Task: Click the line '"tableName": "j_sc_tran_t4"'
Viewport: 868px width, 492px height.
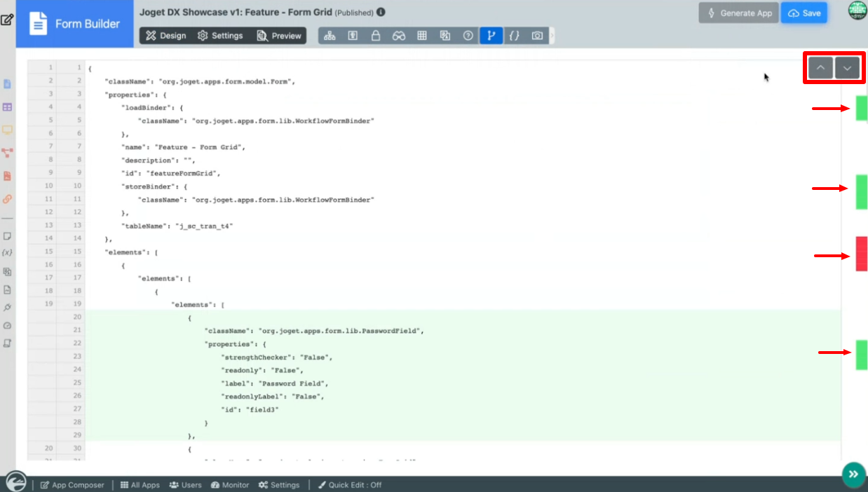Action: click(177, 226)
